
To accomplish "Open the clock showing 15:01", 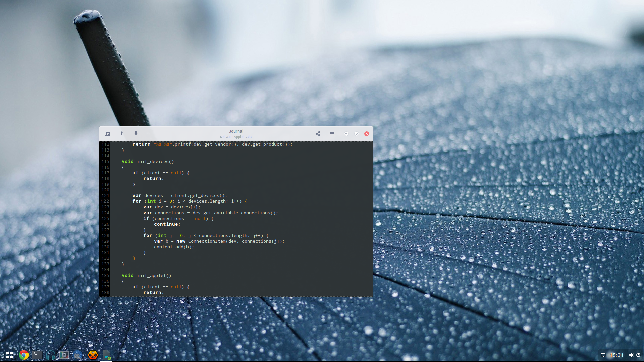I will [x=616, y=355].
